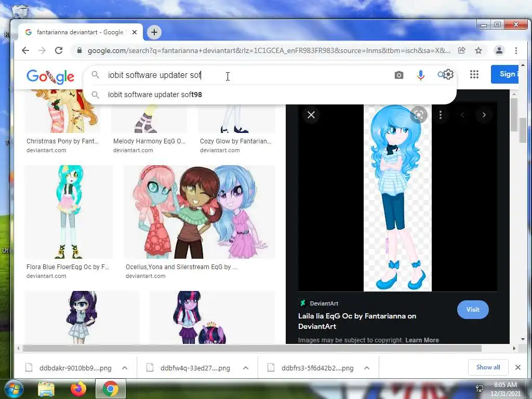
Task: Visit the DeviantArt source page
Action: tap(473, 310)
